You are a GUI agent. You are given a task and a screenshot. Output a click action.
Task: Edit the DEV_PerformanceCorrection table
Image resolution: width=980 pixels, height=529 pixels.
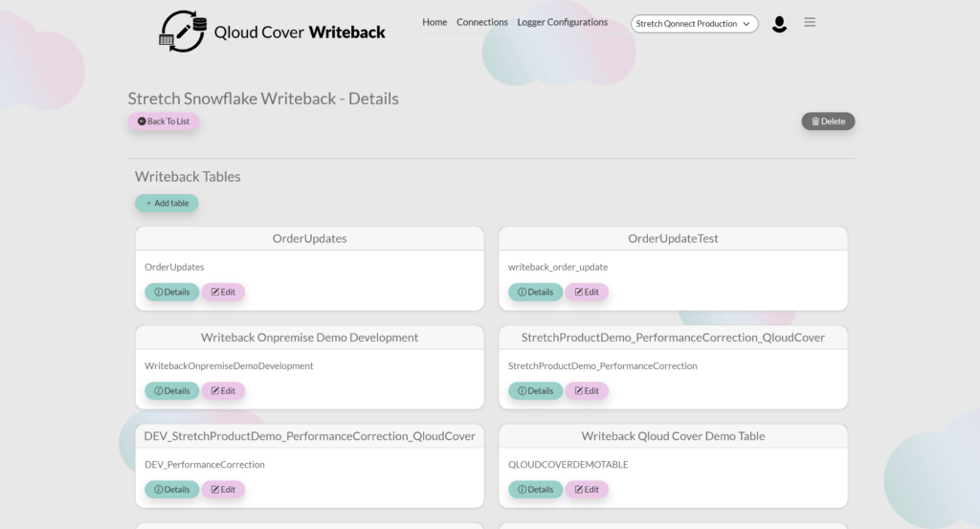(223, 490)
